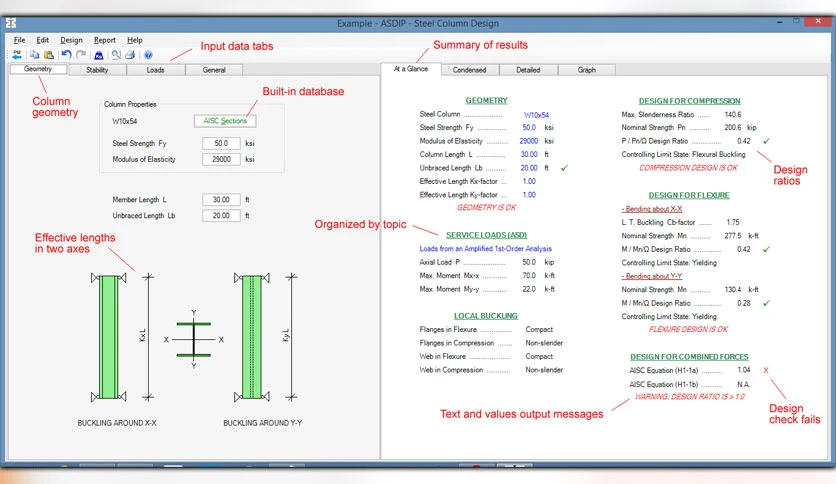Undo the last change

coord(66,54)
